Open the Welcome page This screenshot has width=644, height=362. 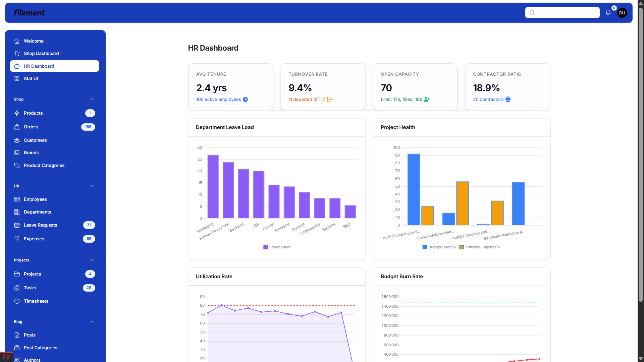pyautogui.click(x=54, y=41)
